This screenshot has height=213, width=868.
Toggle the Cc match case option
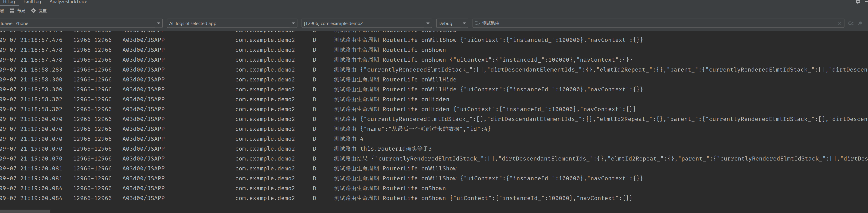[x=851, y=23]
